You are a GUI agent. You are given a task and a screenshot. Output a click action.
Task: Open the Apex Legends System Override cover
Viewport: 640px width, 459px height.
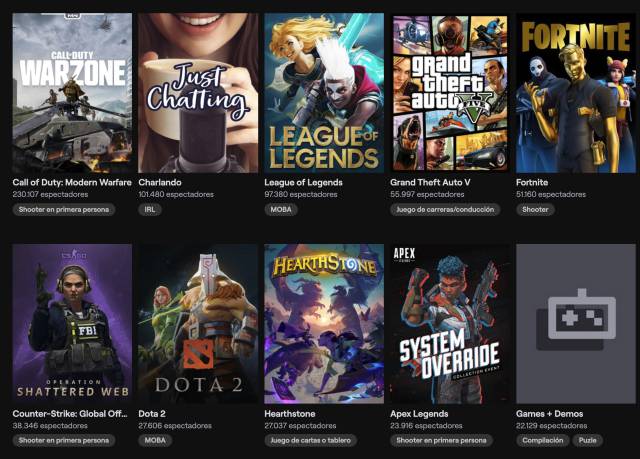tap(450, 324)
